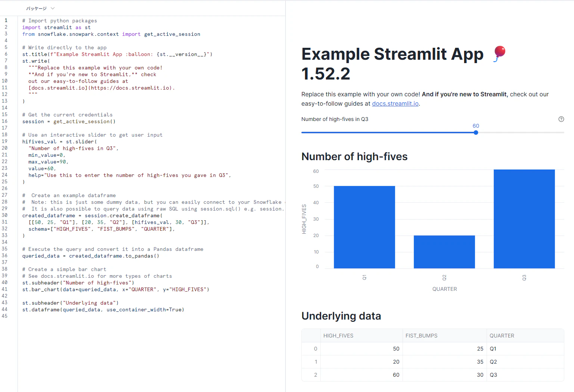Place cursor at max_value=90 line

[x=49, y=162]
